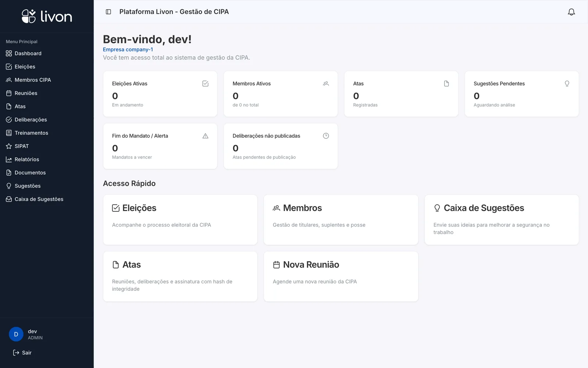
Task: Click the Deliberações check-circle icon in sidebar
Action: [x=9, y=120]
